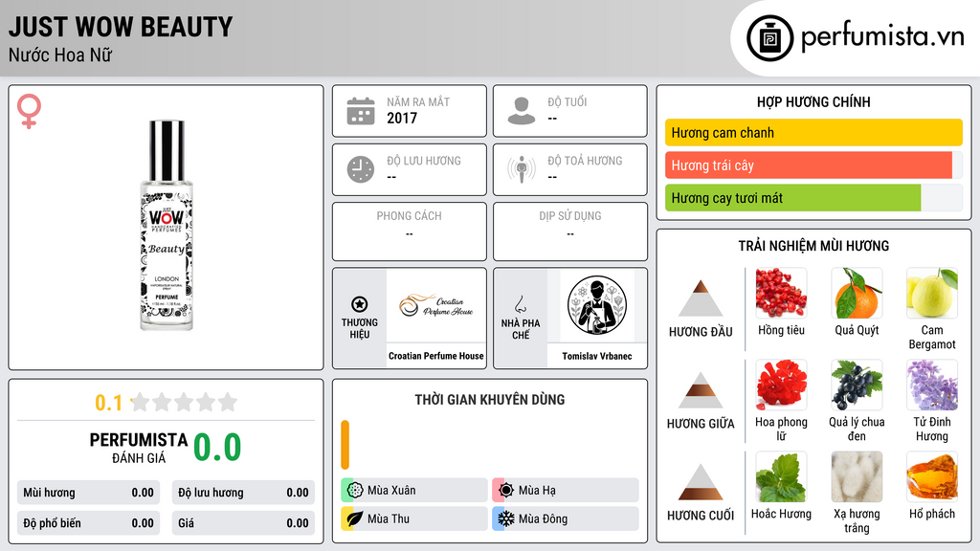Select the Mùa Hạ season button
Screen dimensions: 980x551
(566, 491)
